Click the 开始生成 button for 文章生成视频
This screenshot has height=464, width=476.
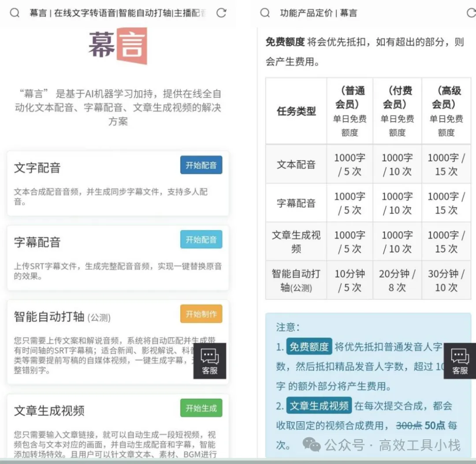201,408
